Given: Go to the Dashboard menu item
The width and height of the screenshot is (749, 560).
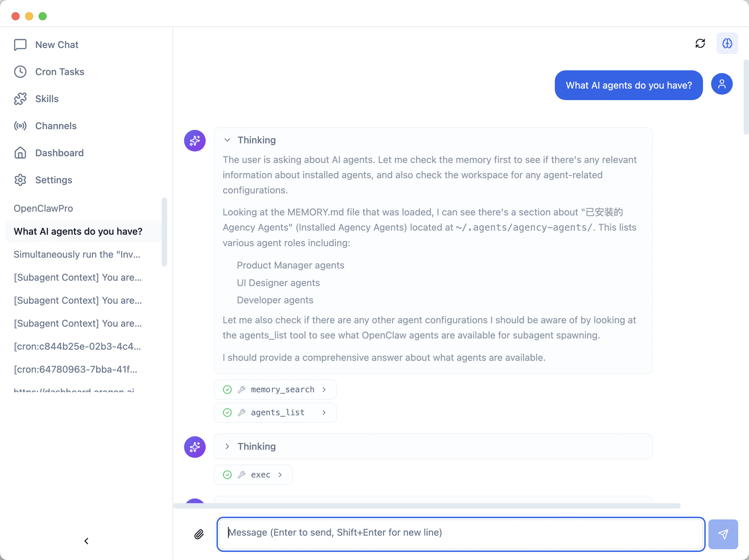Looking at the screenshot, I should [59, 153].
